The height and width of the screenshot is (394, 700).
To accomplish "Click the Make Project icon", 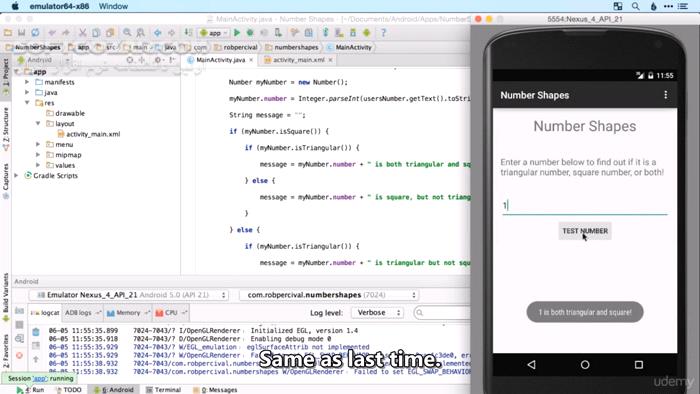I will tap(188, 33).
